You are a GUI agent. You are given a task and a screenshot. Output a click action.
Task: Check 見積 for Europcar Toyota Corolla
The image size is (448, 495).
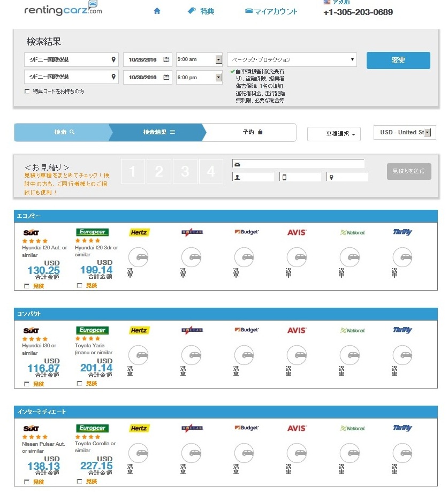(80, 481)
